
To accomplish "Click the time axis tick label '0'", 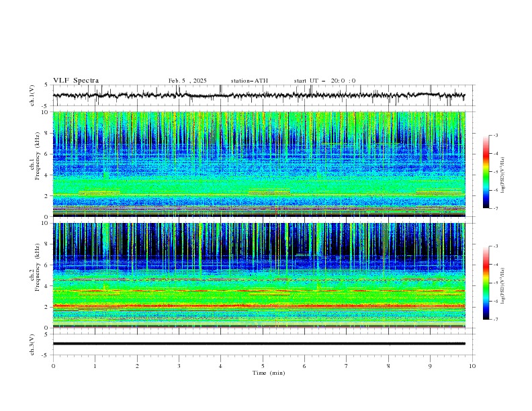I will (53, 366).
